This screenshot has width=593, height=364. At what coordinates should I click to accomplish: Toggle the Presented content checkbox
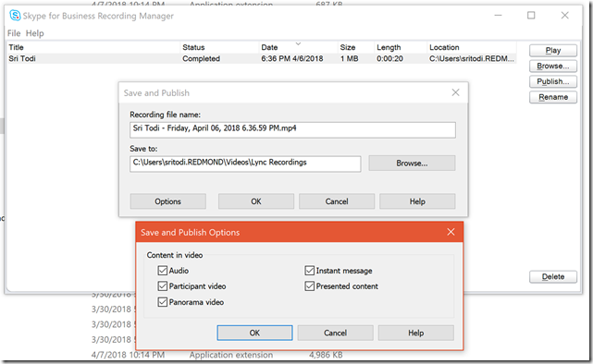[x=310, y=286]
